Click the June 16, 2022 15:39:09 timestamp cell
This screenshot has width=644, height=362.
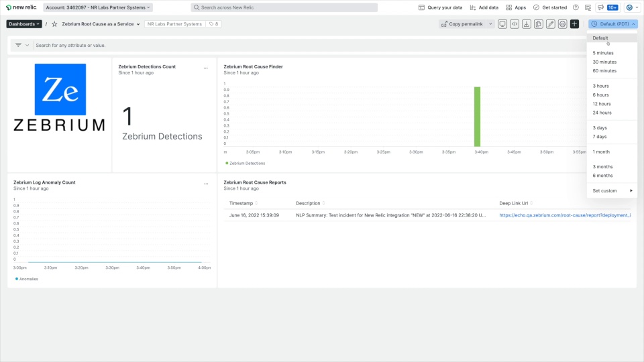pyautogui.click(x=254, y=215)
